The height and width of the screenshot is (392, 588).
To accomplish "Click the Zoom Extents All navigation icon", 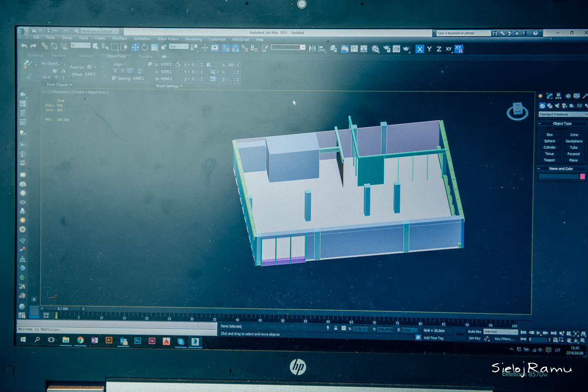I will point(583,334).
